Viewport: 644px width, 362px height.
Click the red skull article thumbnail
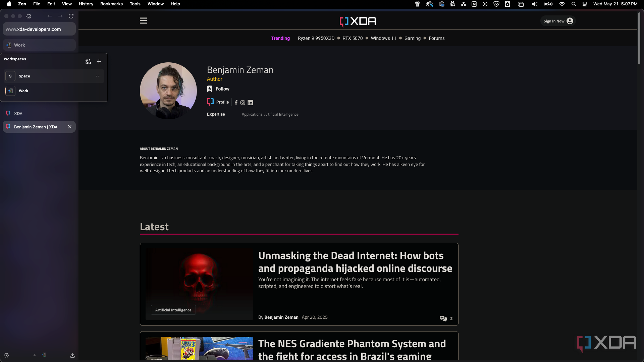(199, 284)
